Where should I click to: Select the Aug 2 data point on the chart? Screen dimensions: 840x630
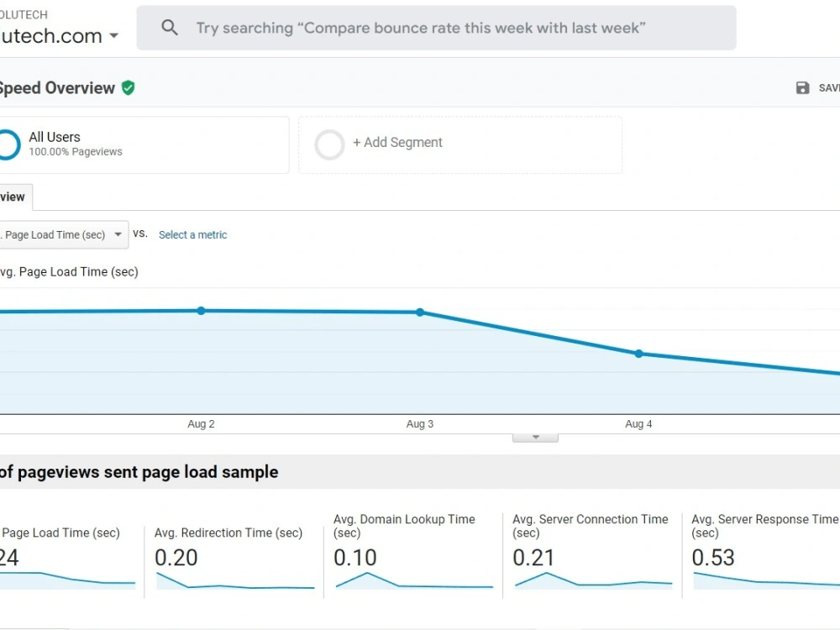(201, 310)
